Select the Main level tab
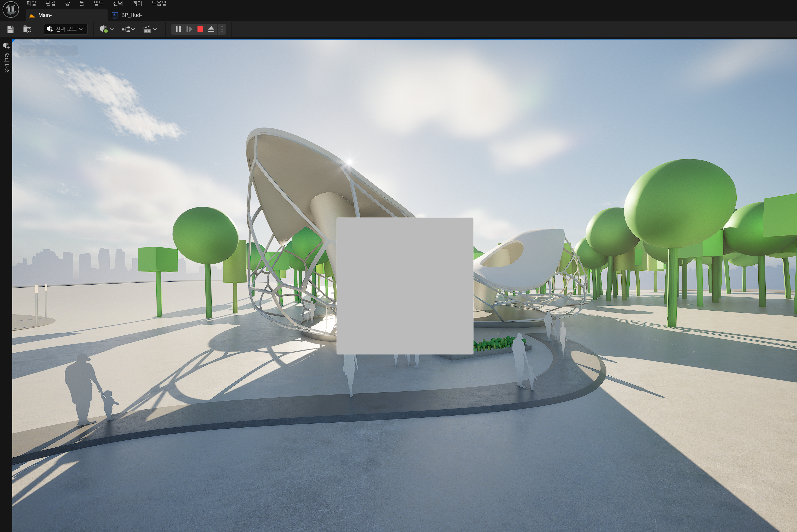The image size is (797, 532). point(45,15)
